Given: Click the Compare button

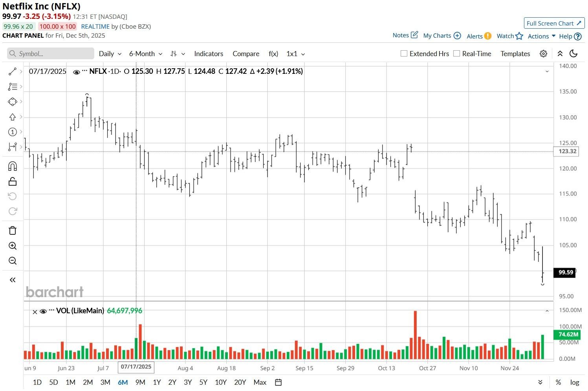Looking at the screenshot, I should click(x=246, y=54).
